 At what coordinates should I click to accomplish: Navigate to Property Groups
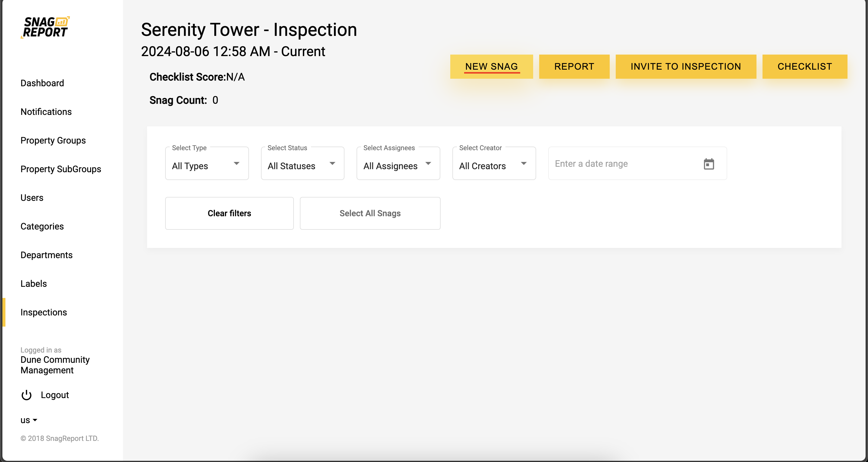[x=53, y=140]
